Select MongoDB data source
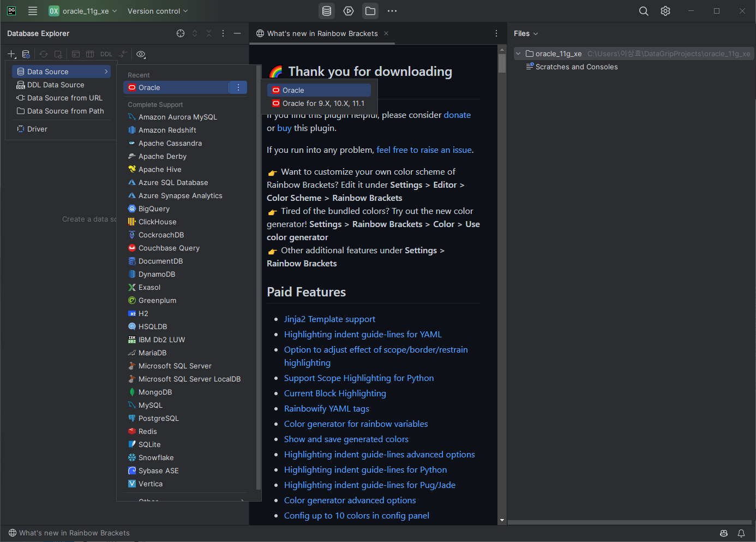Screen dimensions: 756x542 click(185, 392)
